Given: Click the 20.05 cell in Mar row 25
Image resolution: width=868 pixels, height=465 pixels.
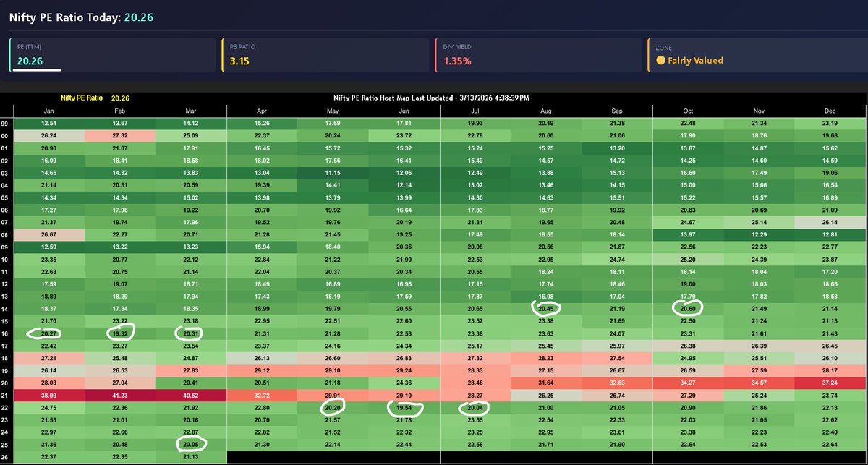Looking at the screenshot, I should pos(191,445).
